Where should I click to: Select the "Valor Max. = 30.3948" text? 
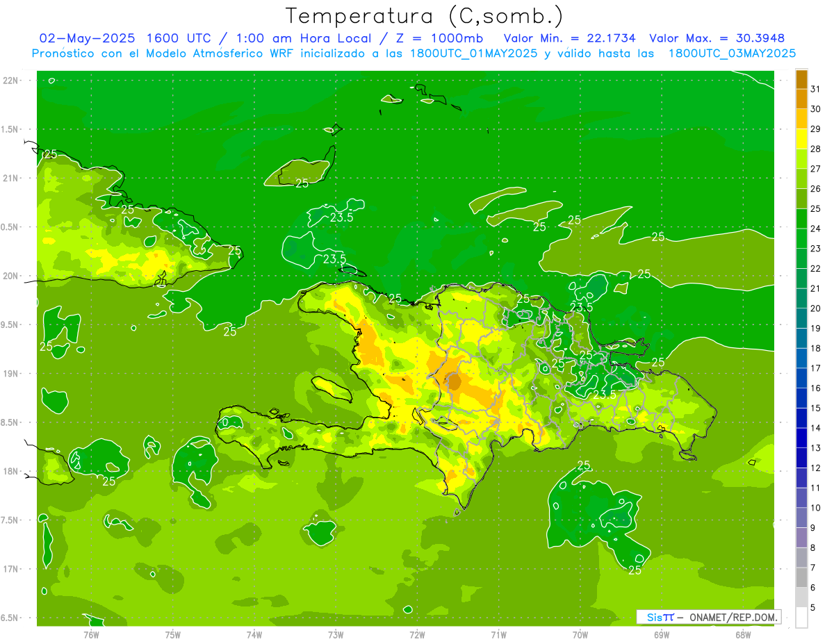717,38
